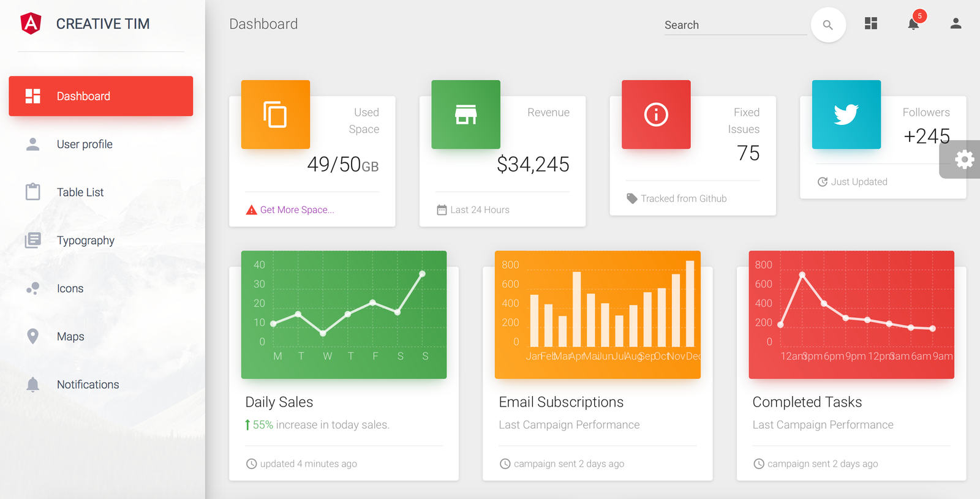Click the orange copy icon on Used Space card

point(276,114)
